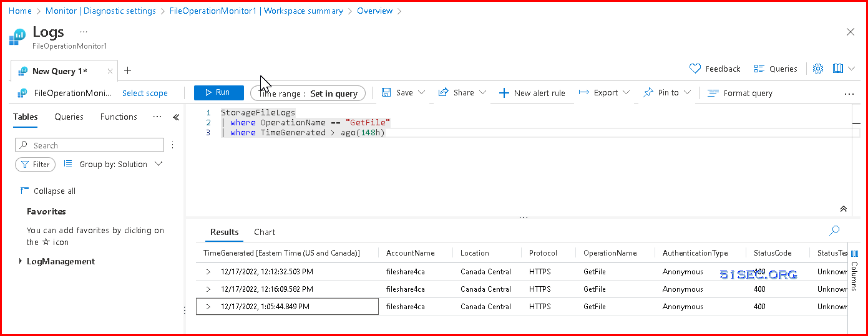Open the Group by: Solution dropdown
The width and height of the screenshot is (868, 336).
(x=113, y=164)
